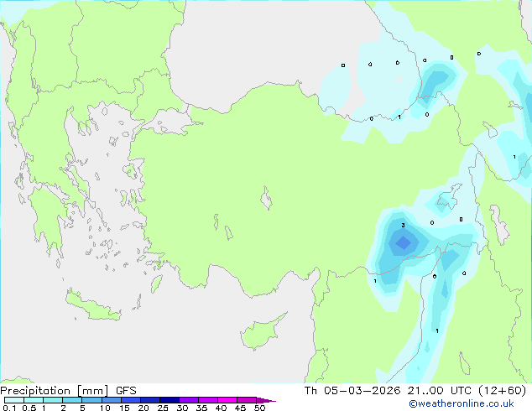The height and width of the screenshot is (411, 532).
Task: Click the 1–2 mm legend color swatch
Action: click(x=53, y=400)
